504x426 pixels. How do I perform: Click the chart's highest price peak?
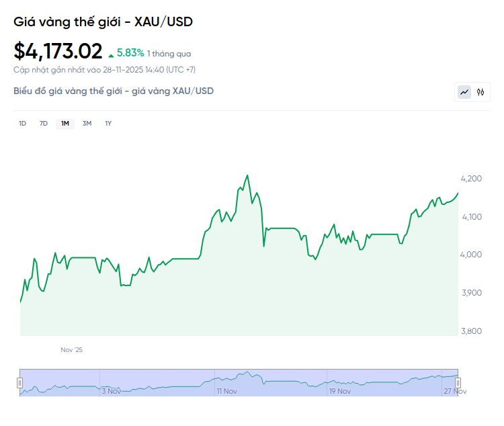click(247, 175)
